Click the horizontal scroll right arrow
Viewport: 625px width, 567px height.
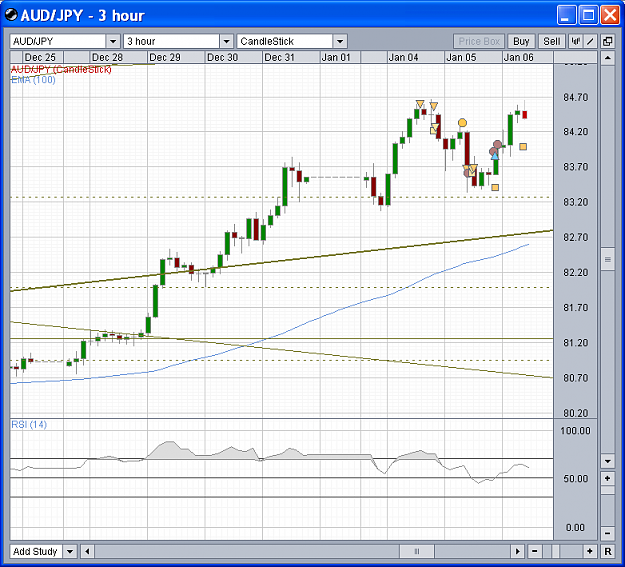pos(517,552)
